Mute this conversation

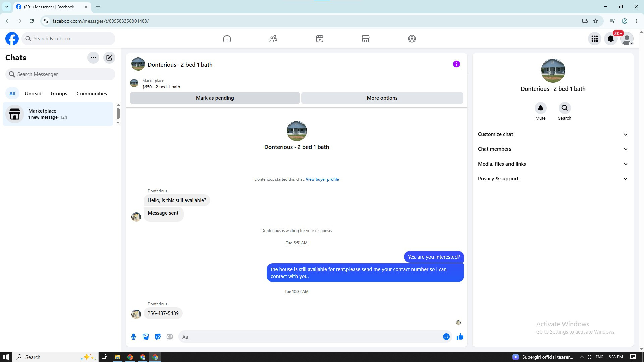click(540, 108)
